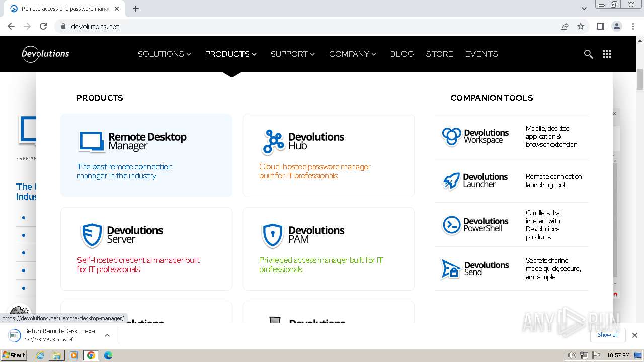Expand the COMPANY menu dropdown
The image size is (644, 362).
(x=353, y=54)
